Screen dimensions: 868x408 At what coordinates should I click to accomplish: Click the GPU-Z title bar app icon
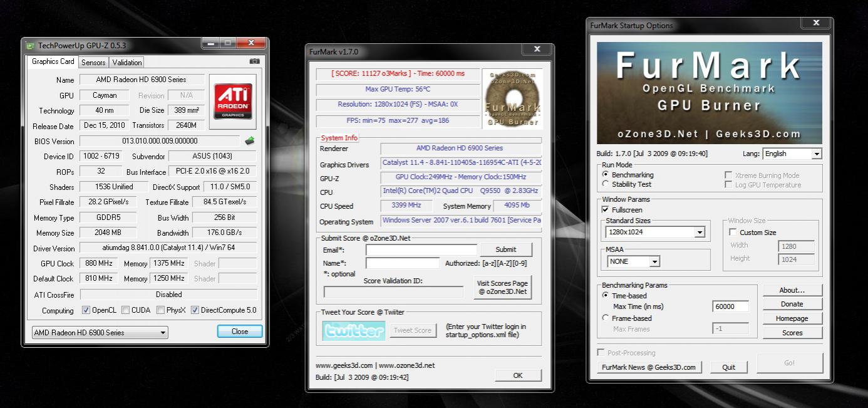click(30, 45)
